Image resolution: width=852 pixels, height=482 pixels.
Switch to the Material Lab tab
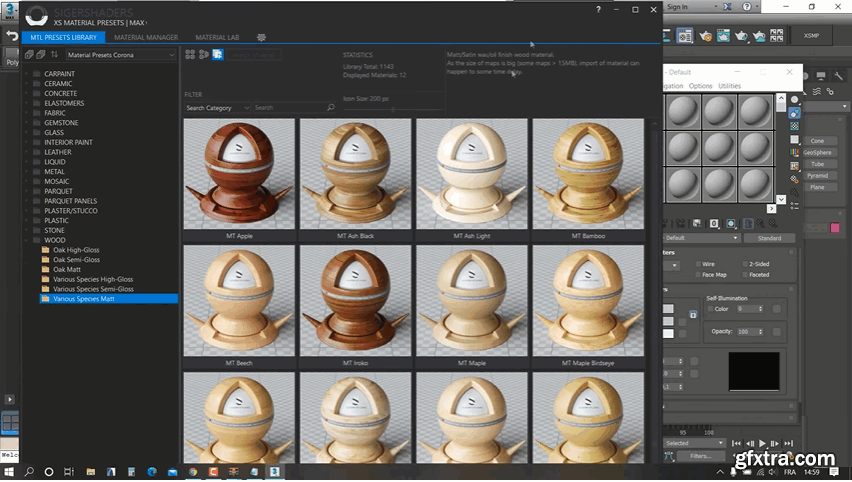[x=217, y=37]
